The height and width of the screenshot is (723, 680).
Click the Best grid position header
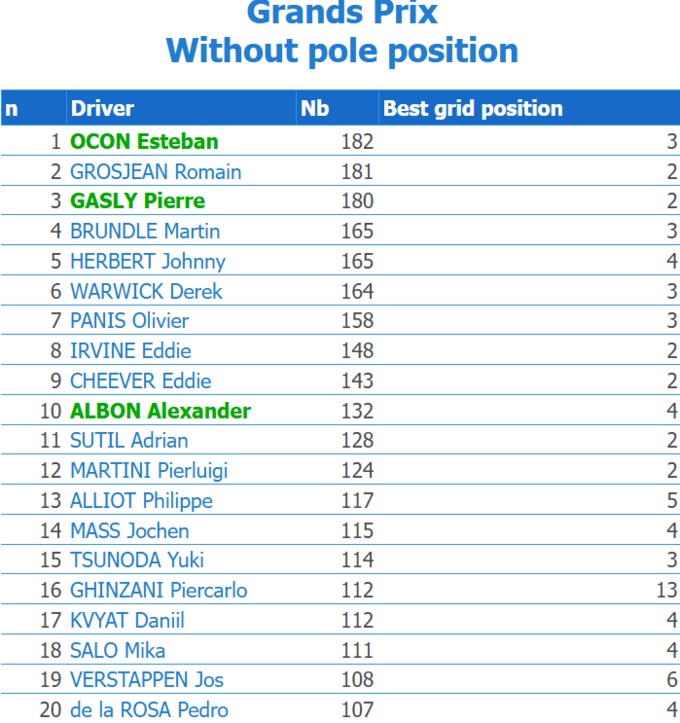[473, 109]
